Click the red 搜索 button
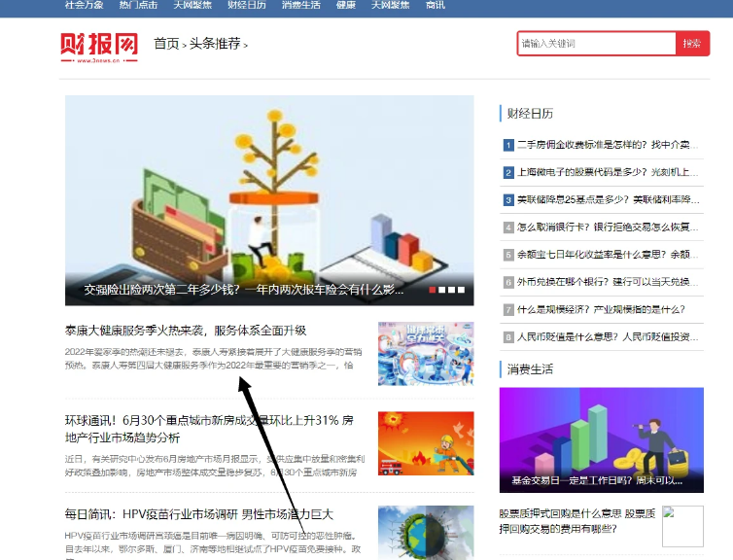Viewport: 733px width, 560px height. tap(692, 44)
